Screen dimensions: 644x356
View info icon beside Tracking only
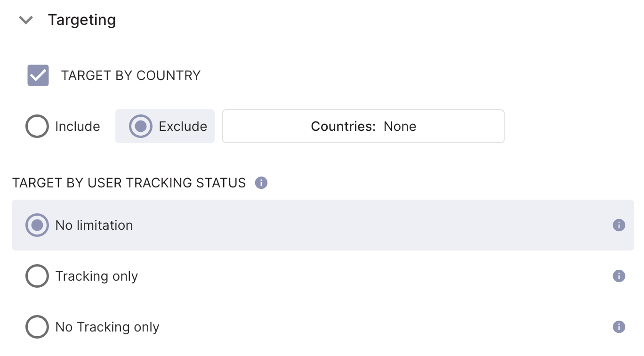620,276
